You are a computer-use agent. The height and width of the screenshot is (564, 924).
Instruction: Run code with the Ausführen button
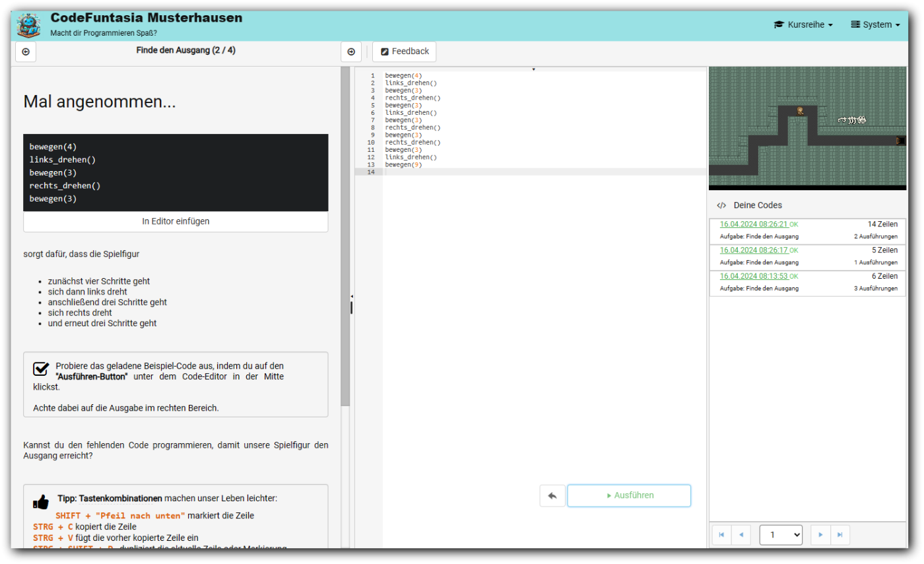click(x=629, y=495)
